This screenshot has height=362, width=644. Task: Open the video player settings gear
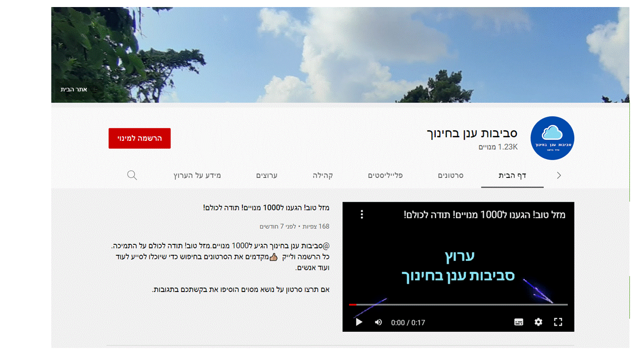coord(538,322)
